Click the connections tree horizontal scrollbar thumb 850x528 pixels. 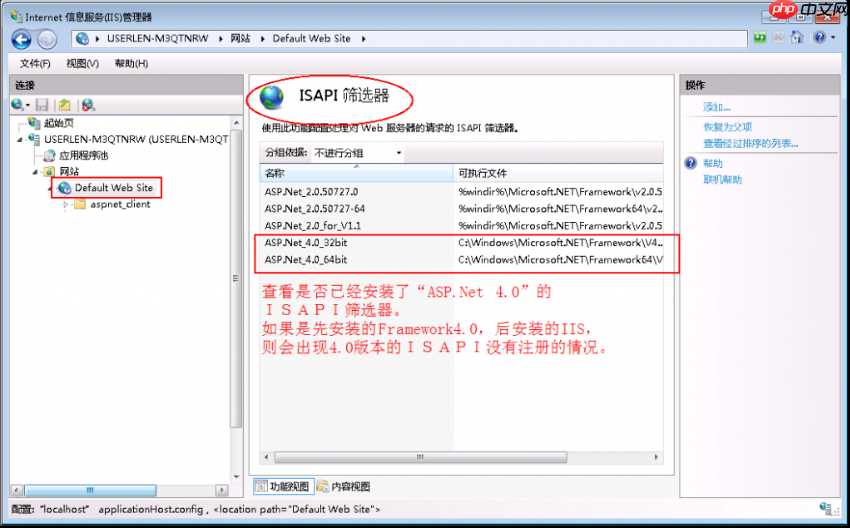[91, 490]
